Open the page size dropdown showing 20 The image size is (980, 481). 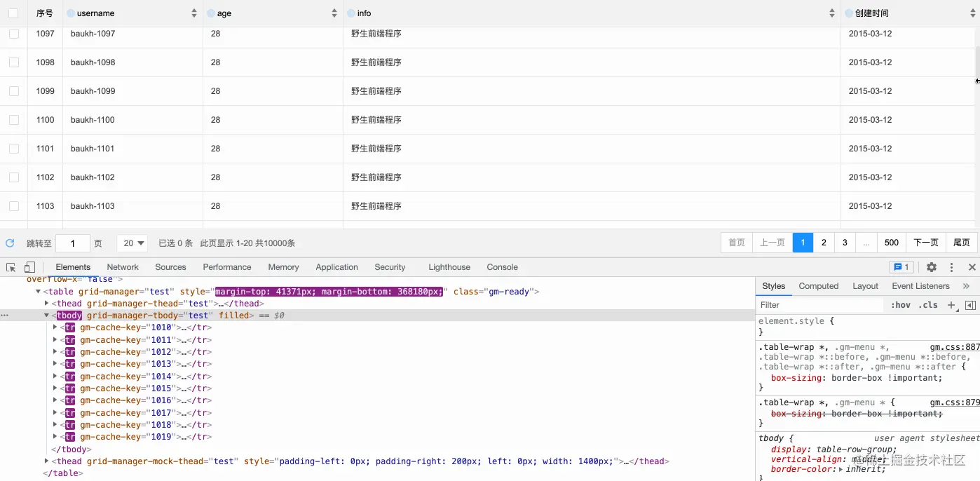132,243
